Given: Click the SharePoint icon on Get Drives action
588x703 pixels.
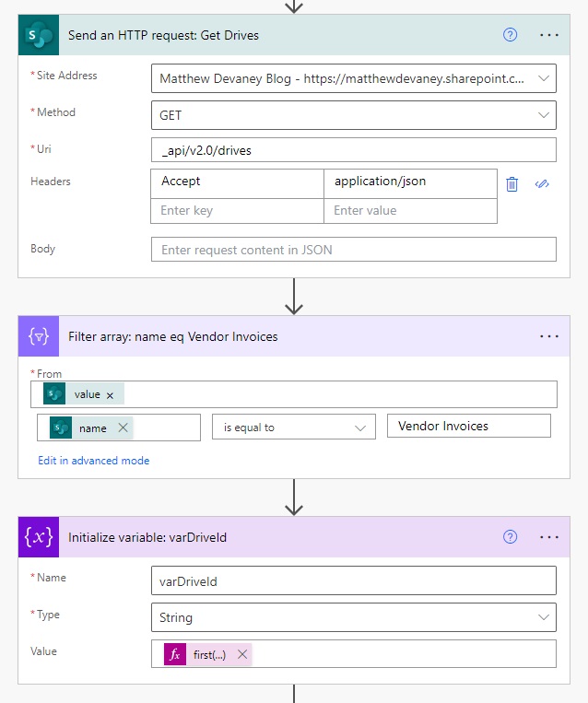Looking at the screenshot, I should 39,35.
